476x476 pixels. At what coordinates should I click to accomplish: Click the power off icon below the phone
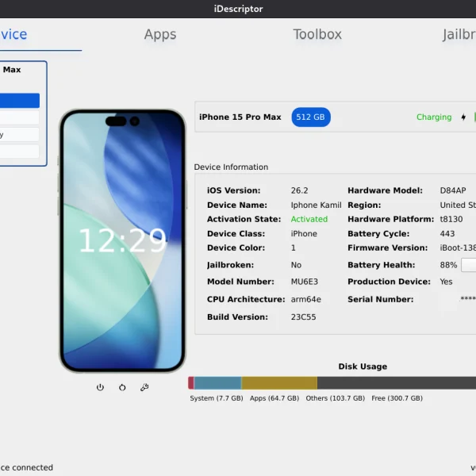coord(100,387)
